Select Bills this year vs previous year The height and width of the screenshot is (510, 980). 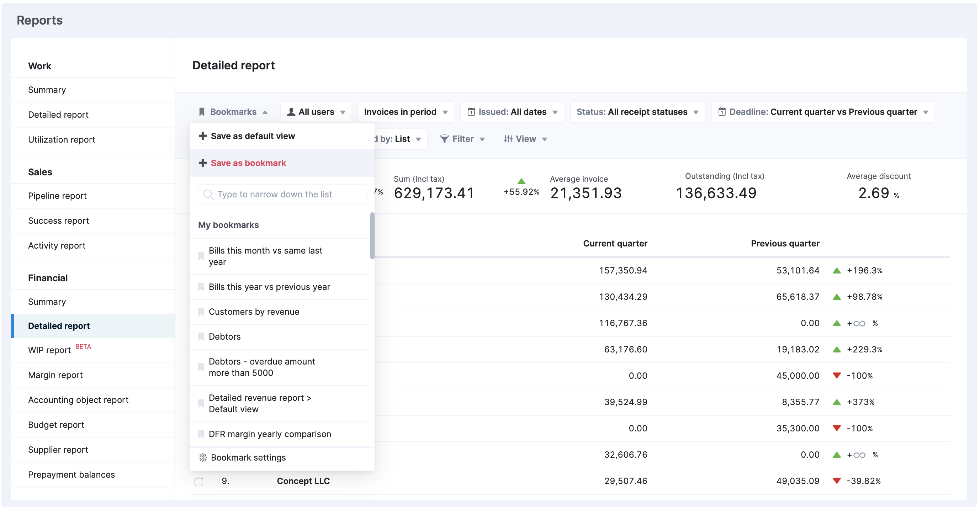[280, 287]
